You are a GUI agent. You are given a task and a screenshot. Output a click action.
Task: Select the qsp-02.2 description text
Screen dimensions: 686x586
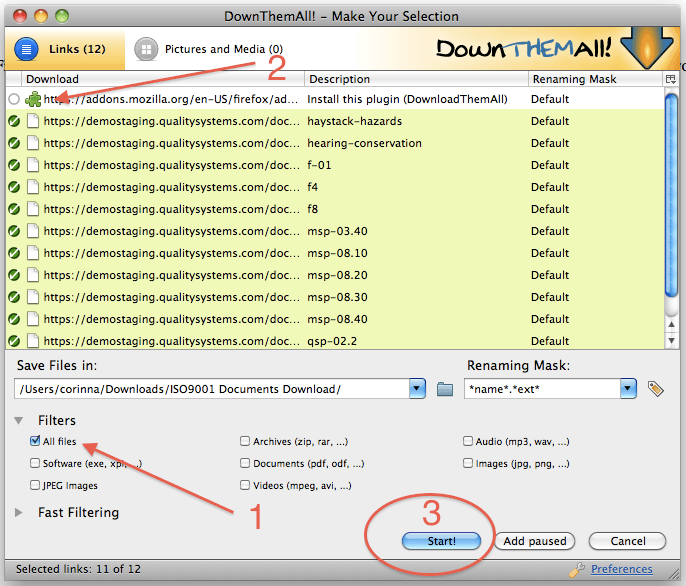point(332,341)
